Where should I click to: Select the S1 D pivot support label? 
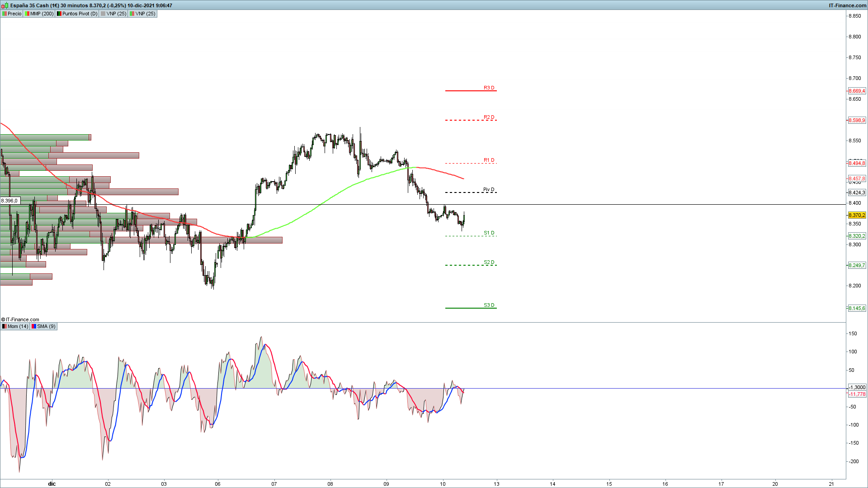[x=489, y=233]
